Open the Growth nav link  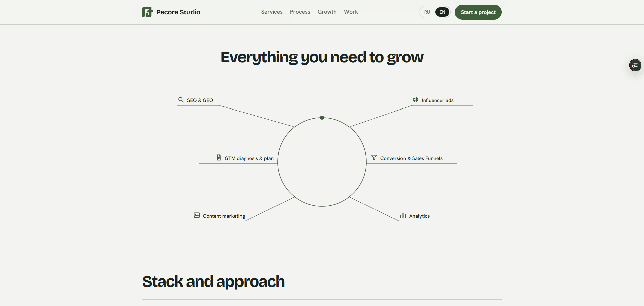327,12
